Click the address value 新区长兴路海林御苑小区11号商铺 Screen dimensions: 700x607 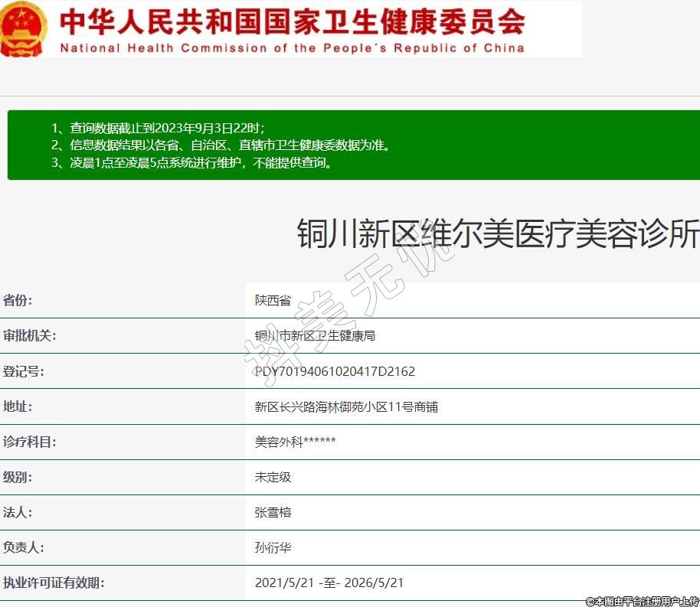pos(346,406)
